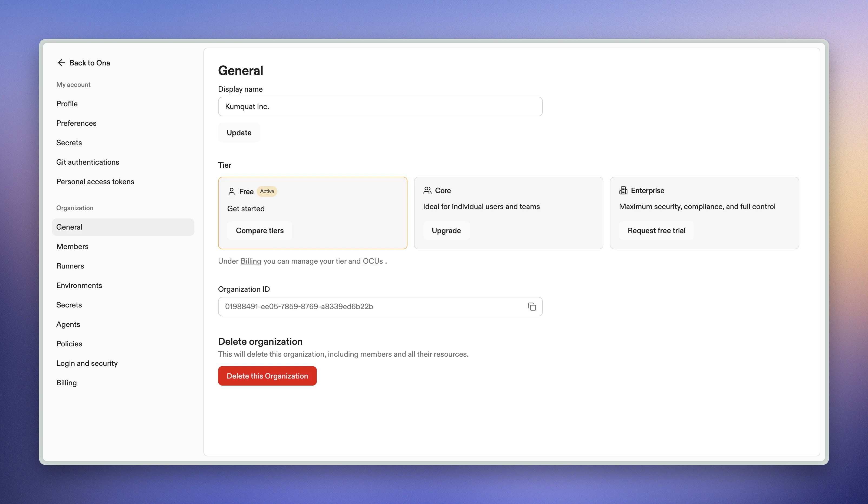The image size is (868, 504).
Task: Select Git authentications in sidebar
Action: click(87, 162)
